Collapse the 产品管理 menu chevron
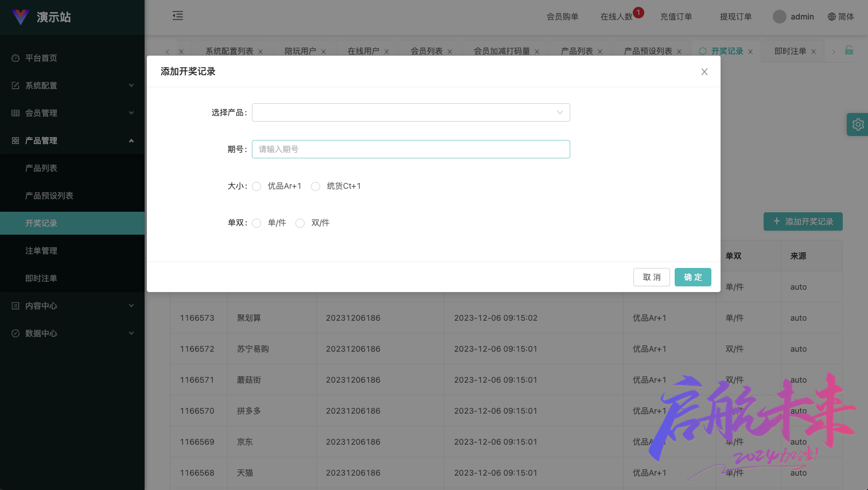 [131, 141]
